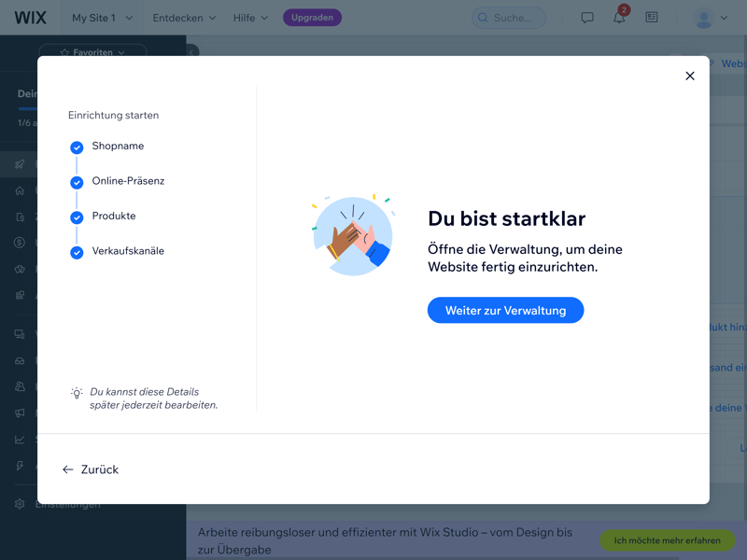
Task: Open the Hilfe menu
Action: (x=250, y=18)
